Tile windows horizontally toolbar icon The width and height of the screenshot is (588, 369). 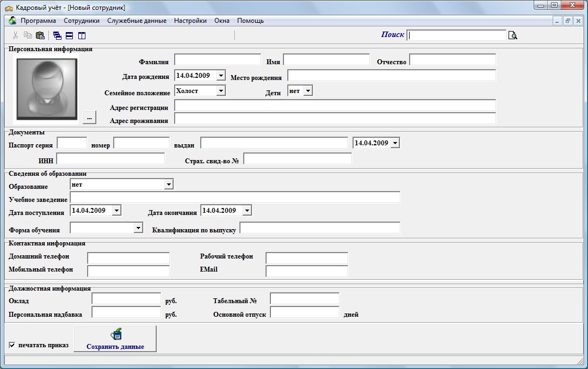click(70, 36)
